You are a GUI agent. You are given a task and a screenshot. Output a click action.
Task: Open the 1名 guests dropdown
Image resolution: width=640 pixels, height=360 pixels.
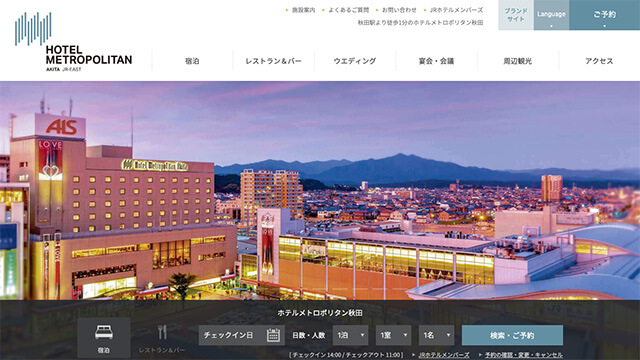436,335
